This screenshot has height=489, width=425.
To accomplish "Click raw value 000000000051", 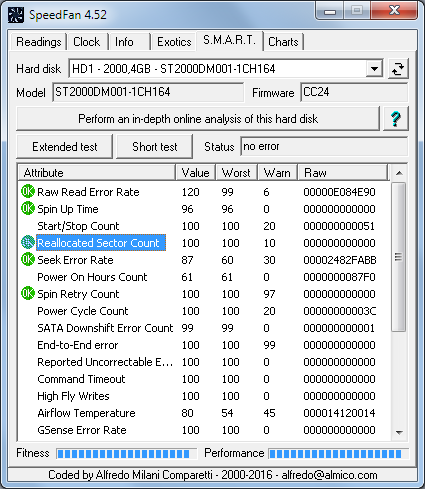I will [339, 226].
